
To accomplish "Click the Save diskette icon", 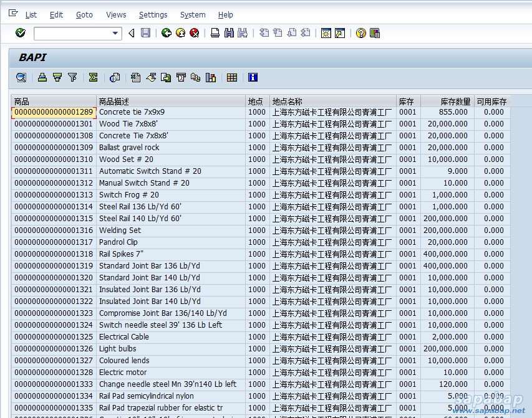I will (x=145, y=33).
